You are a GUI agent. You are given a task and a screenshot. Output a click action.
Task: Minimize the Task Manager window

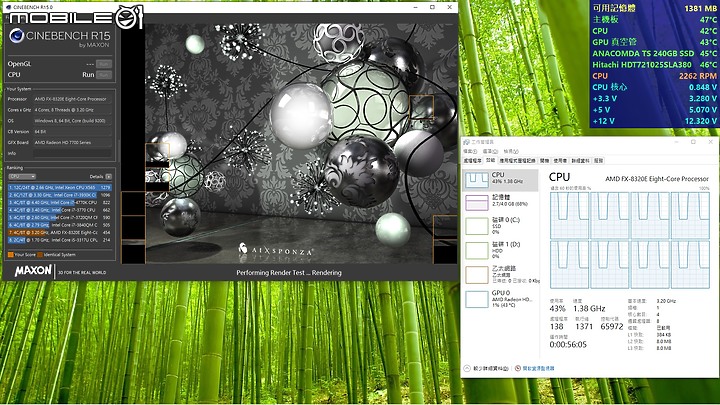coord(676,142)
